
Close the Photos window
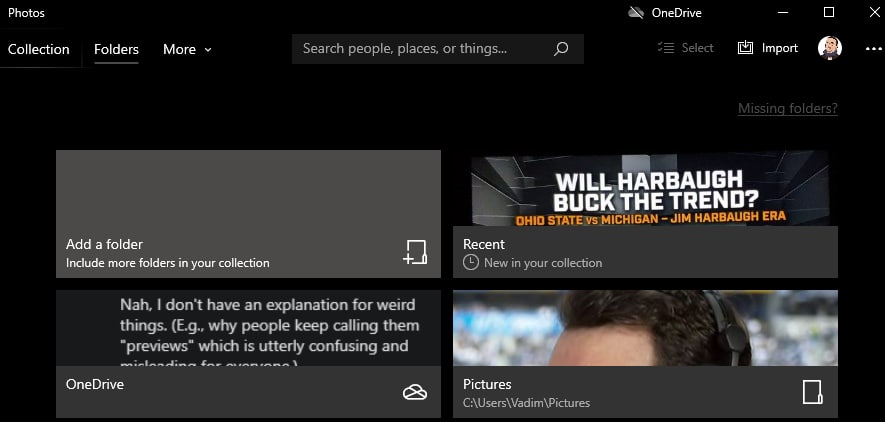874,12
